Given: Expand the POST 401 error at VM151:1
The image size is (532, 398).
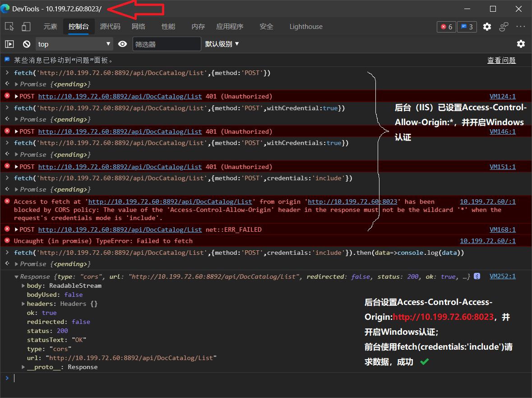Looking at the screenshot, I should tap(16, 167).
